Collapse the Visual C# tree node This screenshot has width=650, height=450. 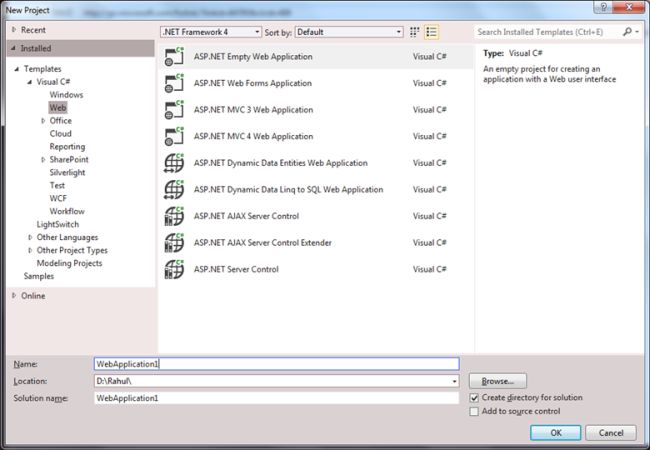(29, 82)
